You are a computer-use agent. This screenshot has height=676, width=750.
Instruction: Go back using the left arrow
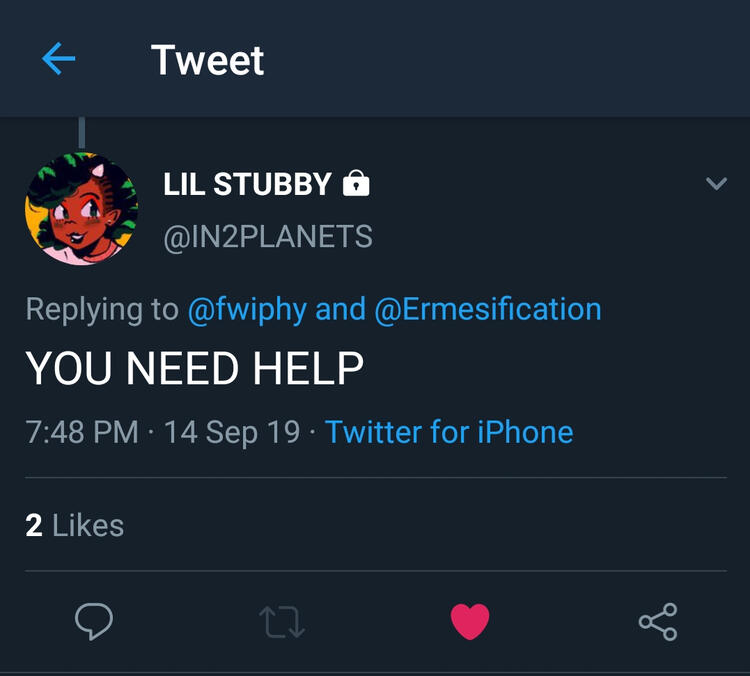click(59, 60)
